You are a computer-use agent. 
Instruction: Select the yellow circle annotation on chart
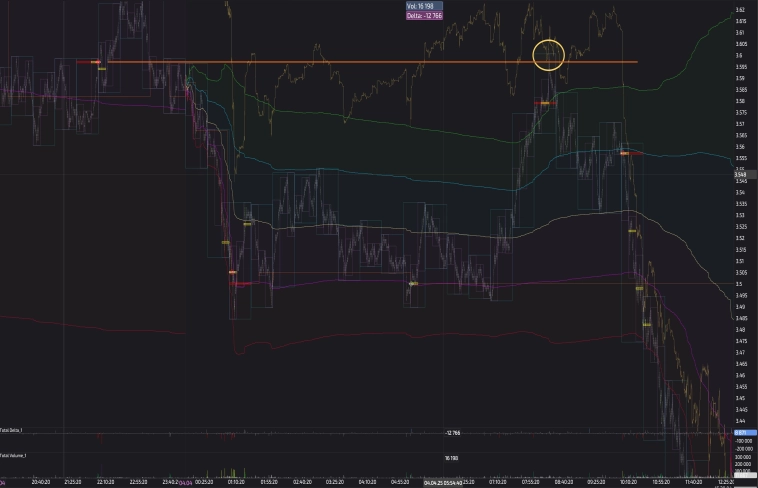point(549,55)
